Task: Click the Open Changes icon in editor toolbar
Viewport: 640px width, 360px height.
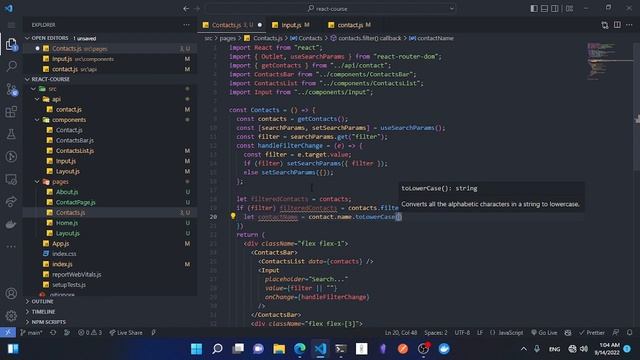Action: (604, 25)
